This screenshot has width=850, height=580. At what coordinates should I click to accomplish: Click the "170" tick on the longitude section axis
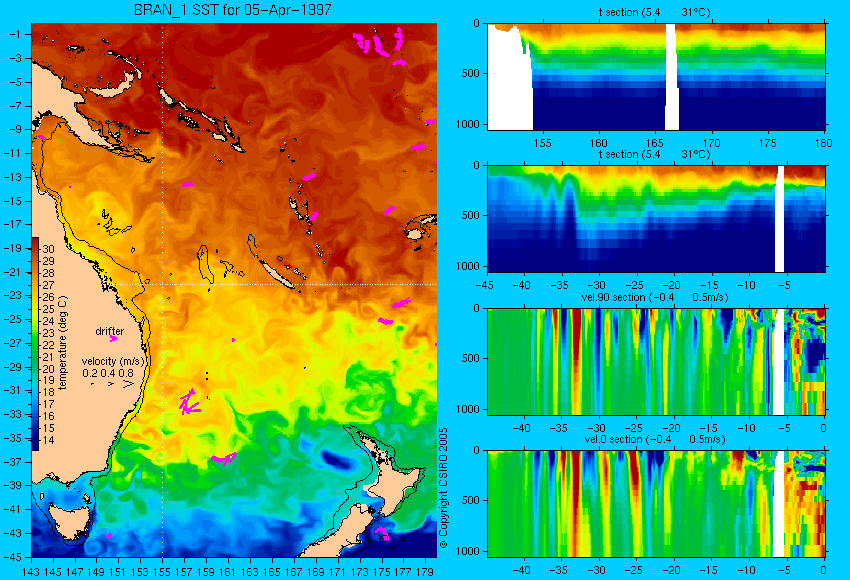coord(711,143)
